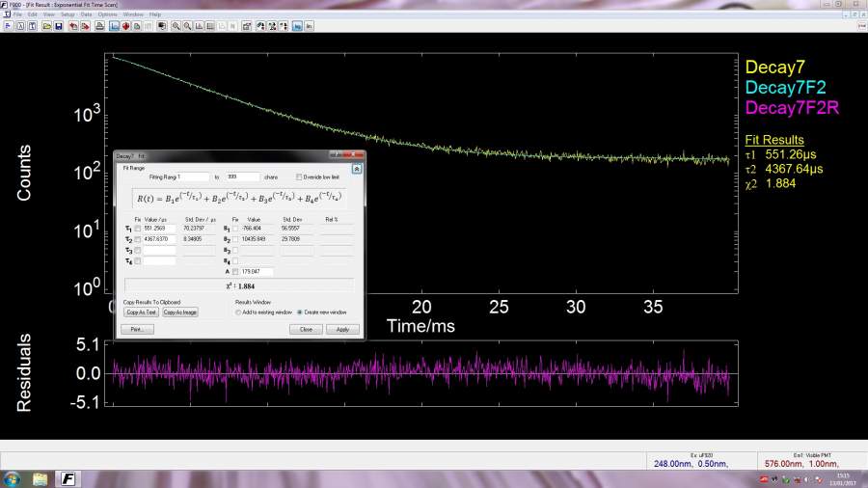Enable the Override low limit checkbox
Image resolution: width=868 pixels, height=488 pixels.
click(x=298, y=176)
